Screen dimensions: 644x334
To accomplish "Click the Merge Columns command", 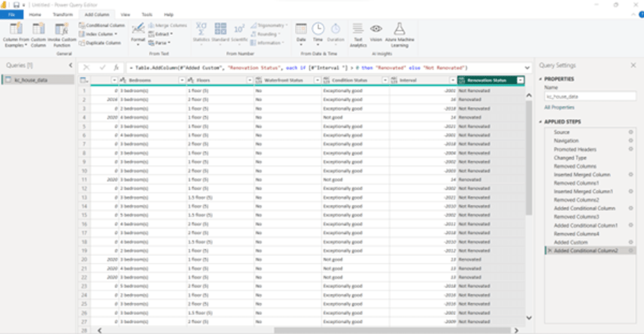I will point(167,25).
